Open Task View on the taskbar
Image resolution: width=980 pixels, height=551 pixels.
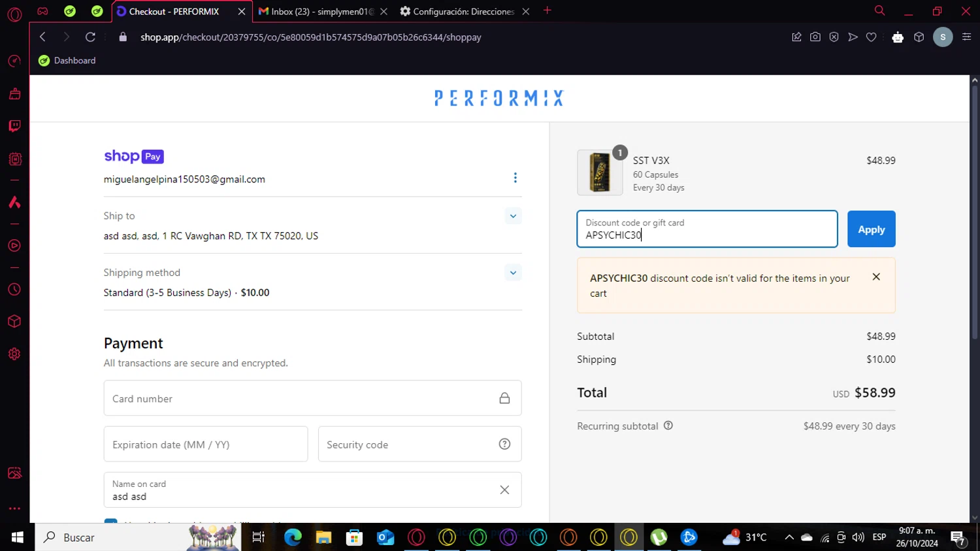(258, 537)
